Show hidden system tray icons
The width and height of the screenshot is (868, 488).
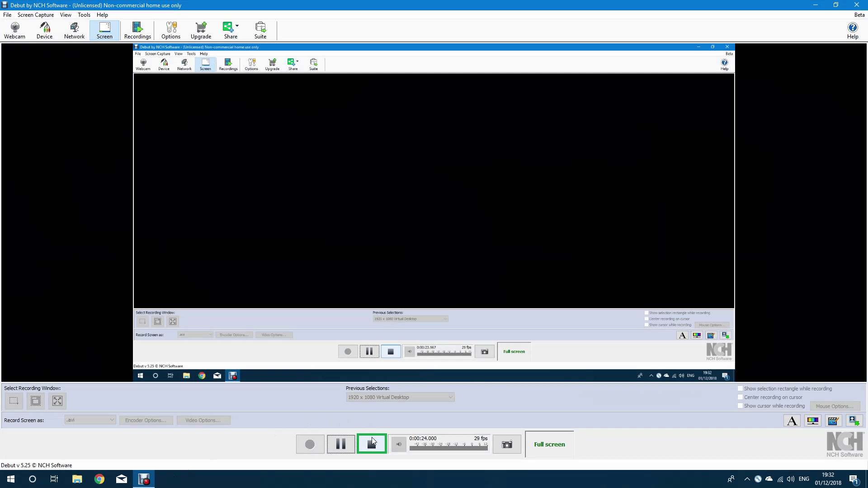pos(747,479)
